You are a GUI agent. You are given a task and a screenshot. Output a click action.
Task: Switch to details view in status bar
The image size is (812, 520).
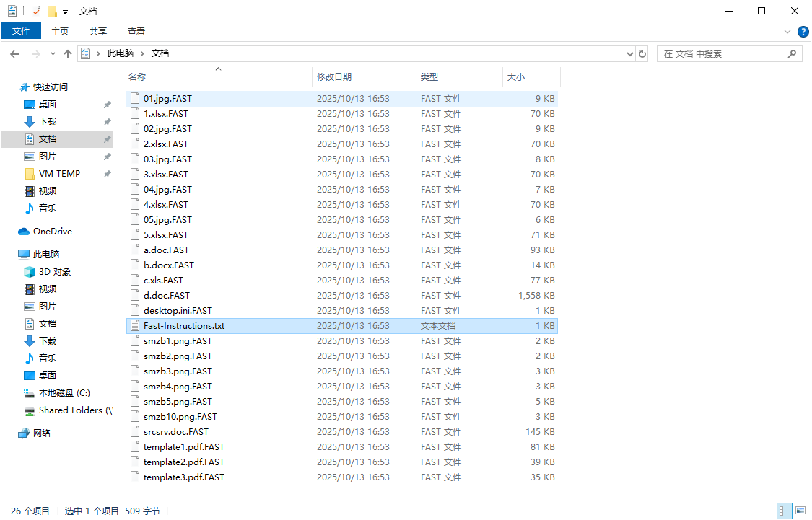(x=784, y=511)
